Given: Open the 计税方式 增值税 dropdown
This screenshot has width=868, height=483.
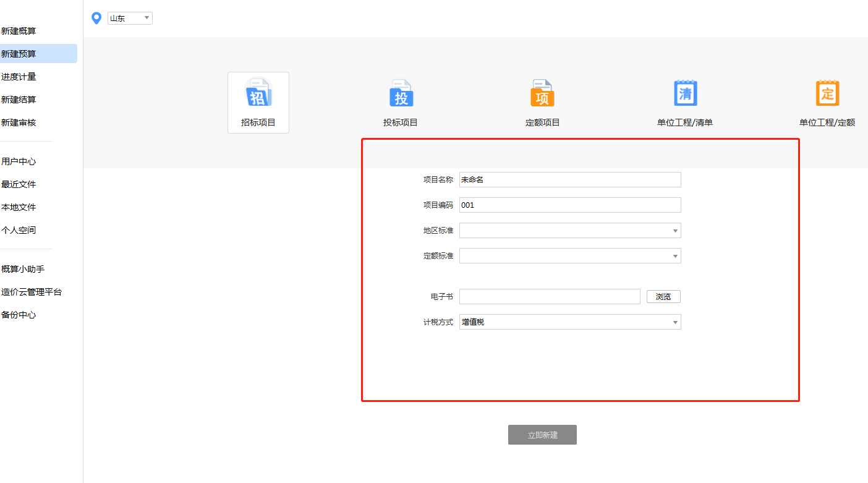Looking at the screenshot, I should (x=570, y=322).
